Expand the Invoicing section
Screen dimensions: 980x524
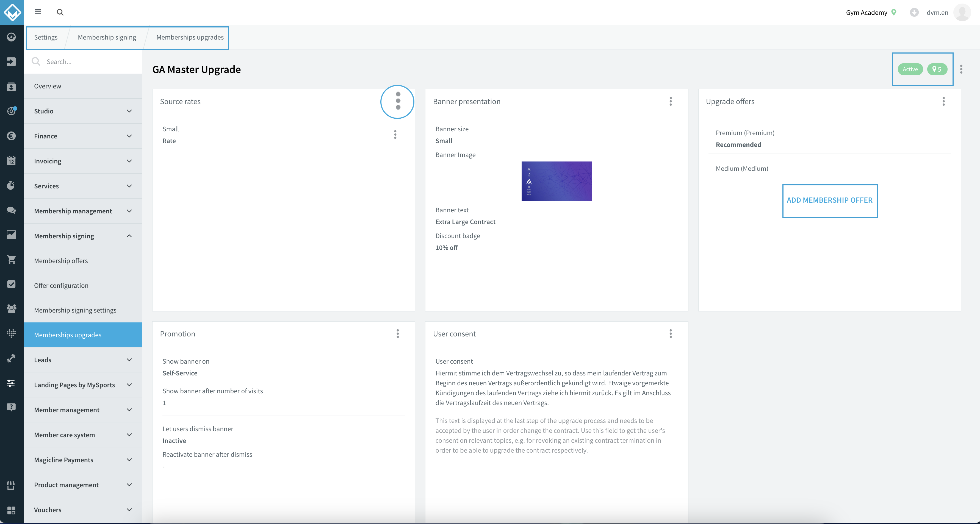click(83, 161)
